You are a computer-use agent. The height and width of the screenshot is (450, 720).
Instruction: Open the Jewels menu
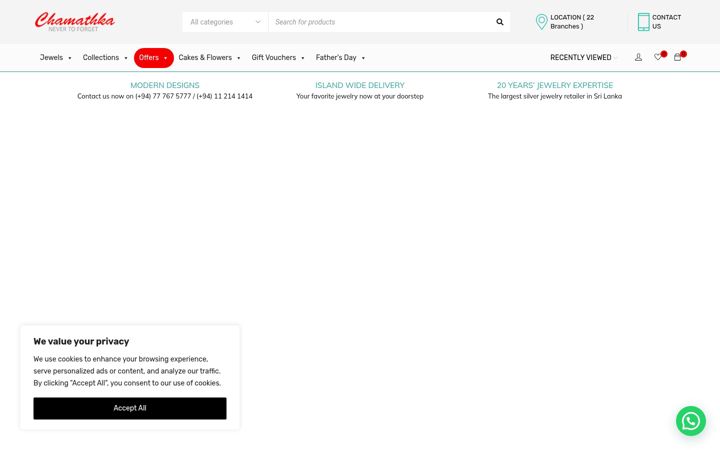click(51, 57)
